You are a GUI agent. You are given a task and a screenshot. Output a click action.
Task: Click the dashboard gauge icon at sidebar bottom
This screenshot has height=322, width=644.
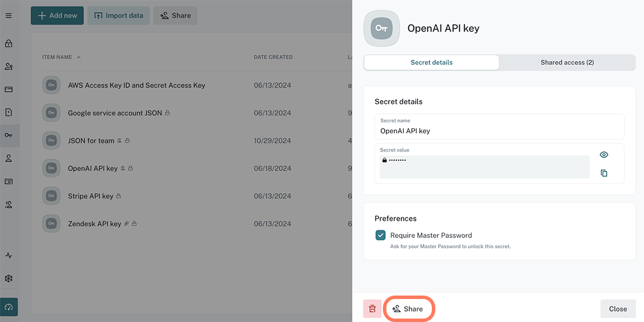click(x=9, y=307)
